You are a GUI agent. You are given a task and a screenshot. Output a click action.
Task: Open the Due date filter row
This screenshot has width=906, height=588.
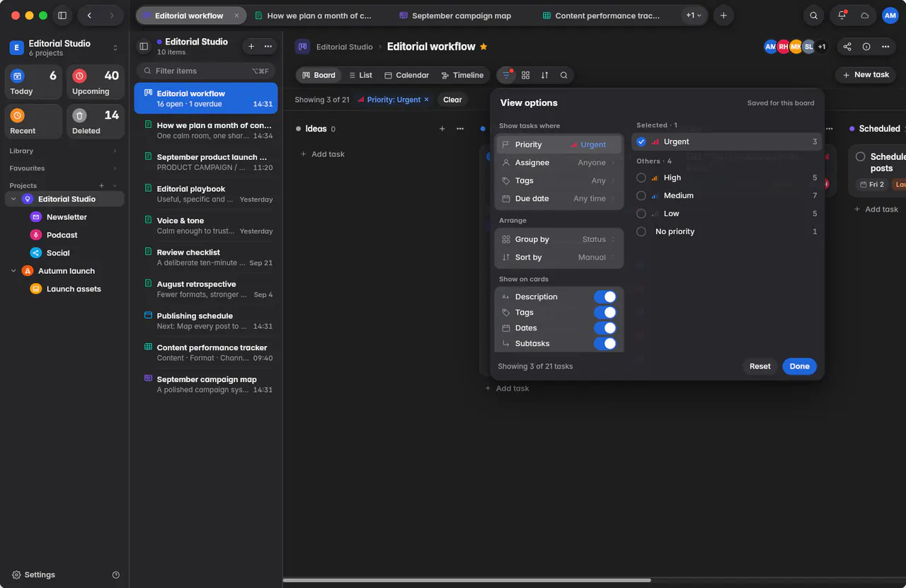click(559, 199)
